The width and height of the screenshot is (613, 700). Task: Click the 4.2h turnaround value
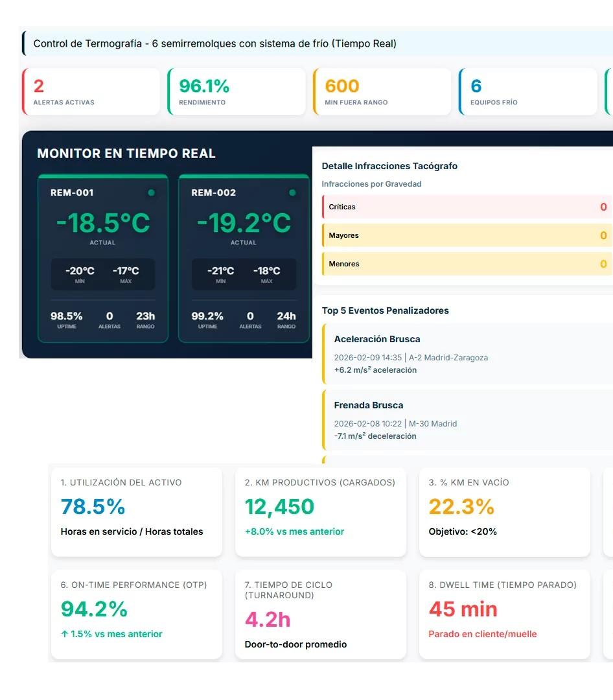tap(268, 620)
